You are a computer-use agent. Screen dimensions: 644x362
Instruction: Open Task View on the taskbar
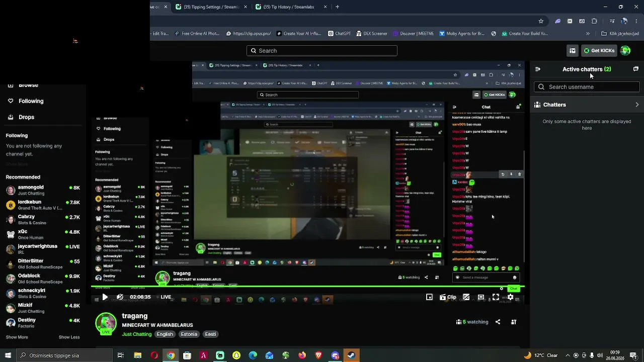[121, 355]
